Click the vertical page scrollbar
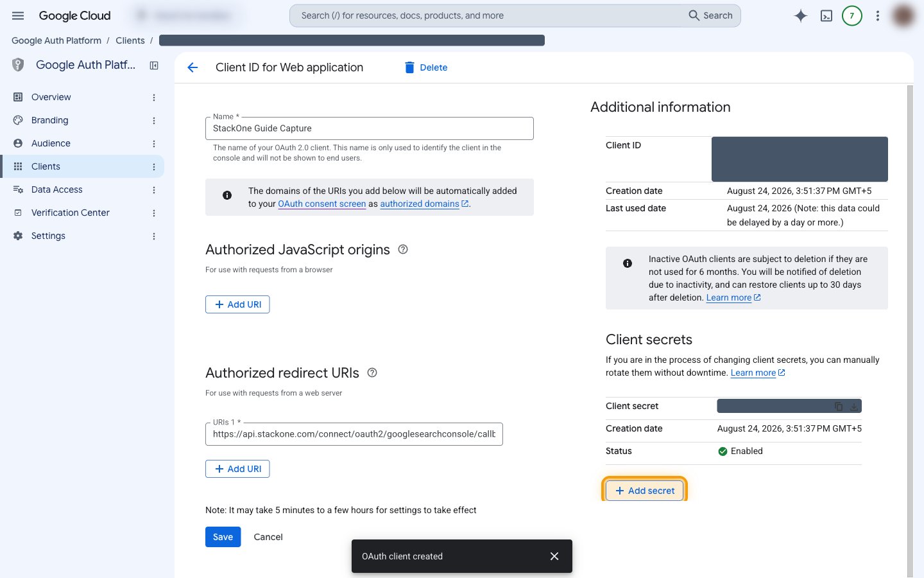 tap(910, 331)
